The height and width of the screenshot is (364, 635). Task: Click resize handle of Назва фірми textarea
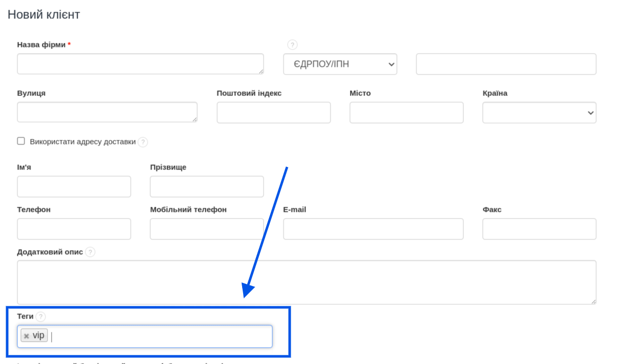(x=261, y=71)
